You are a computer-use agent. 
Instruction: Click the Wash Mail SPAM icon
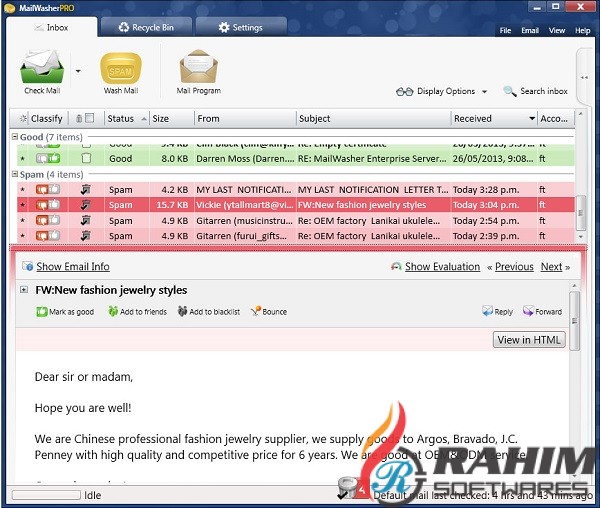tap(121, 68)
